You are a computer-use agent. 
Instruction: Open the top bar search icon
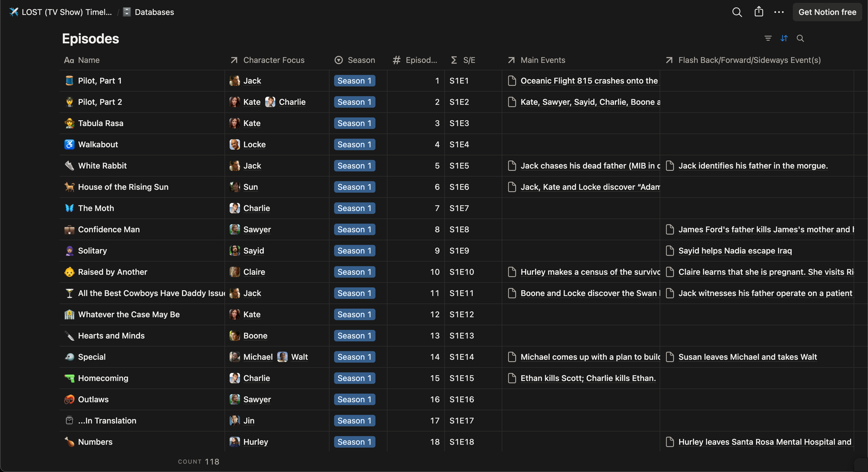(737, 12)
